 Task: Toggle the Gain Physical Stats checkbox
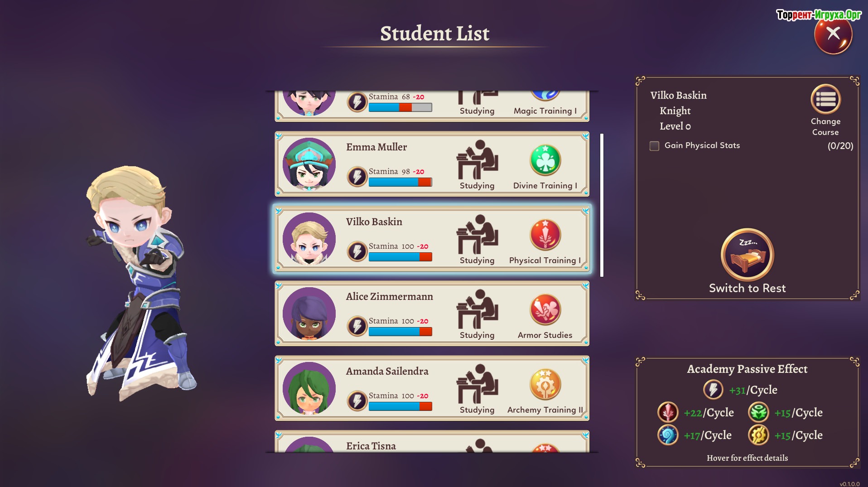[654, 146]
